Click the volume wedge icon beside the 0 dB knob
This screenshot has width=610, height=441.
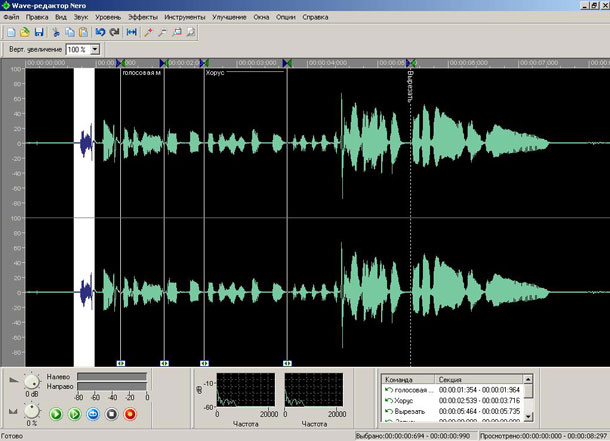[x=14, y=380]
